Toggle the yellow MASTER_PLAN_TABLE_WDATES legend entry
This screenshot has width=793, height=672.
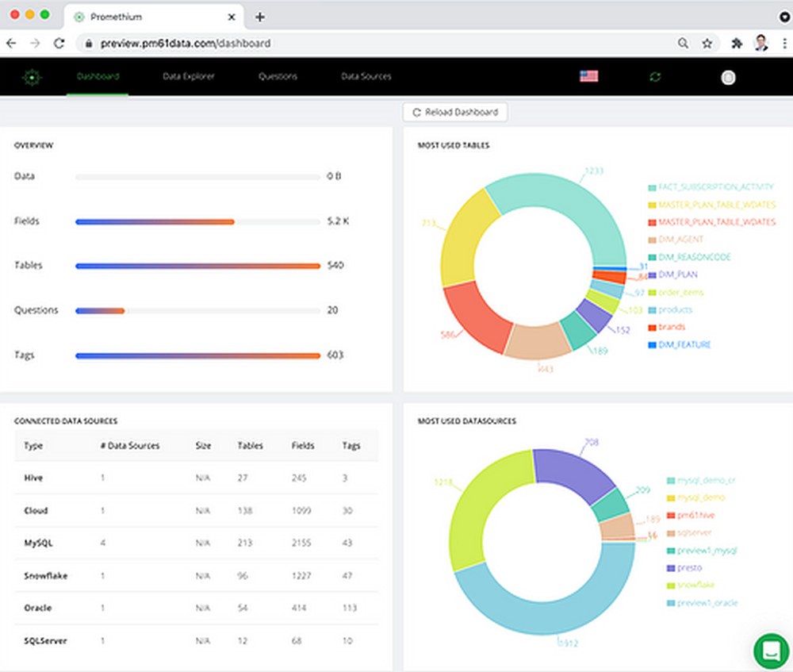712,205
